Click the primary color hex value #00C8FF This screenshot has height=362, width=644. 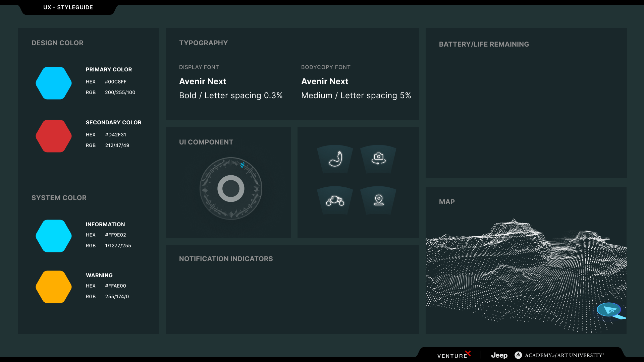(115, 82)
